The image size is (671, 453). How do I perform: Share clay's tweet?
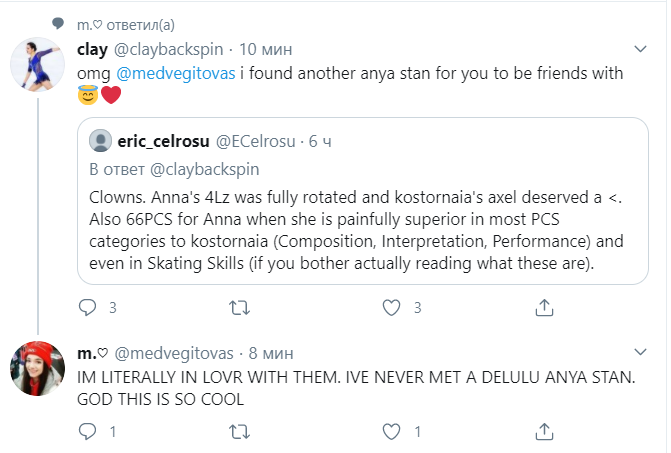point(545,307)
